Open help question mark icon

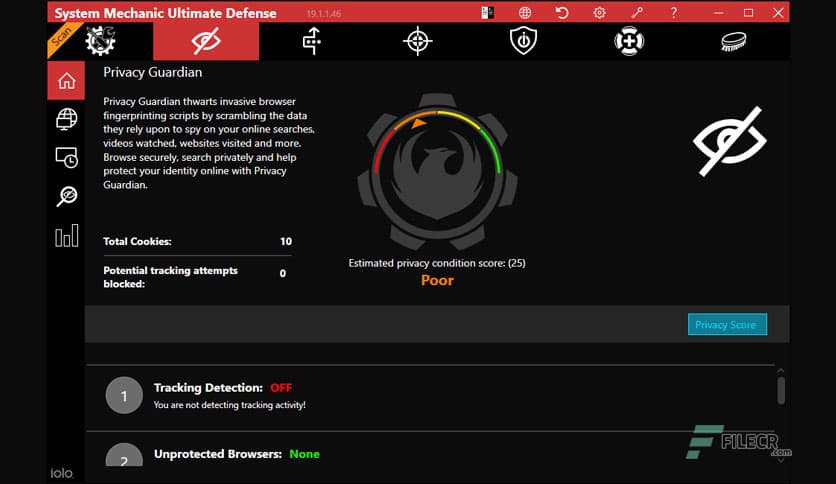674,12
